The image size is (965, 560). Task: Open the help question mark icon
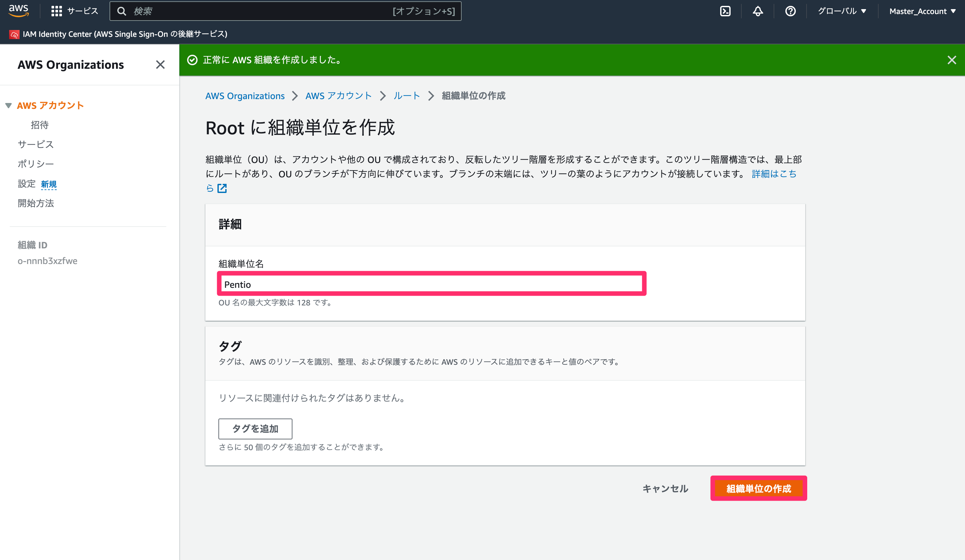[x=790, y=11]
